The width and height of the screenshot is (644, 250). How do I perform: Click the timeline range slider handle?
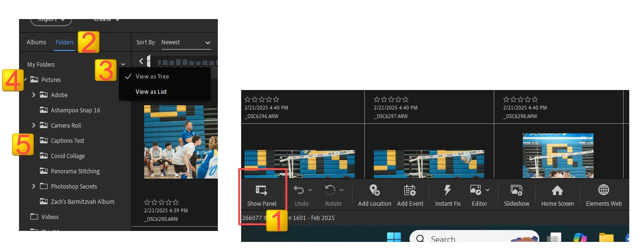pyautogui.click(x=148, y=60)
